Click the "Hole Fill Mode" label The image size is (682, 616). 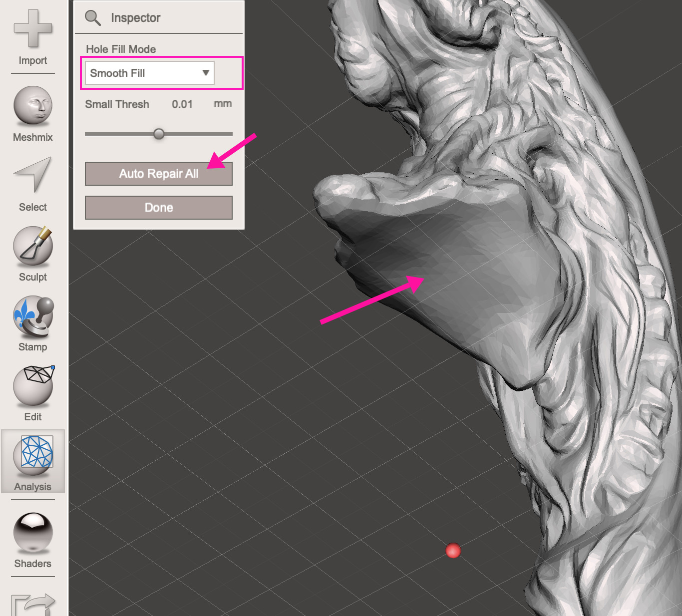click(x=121, y=49)
